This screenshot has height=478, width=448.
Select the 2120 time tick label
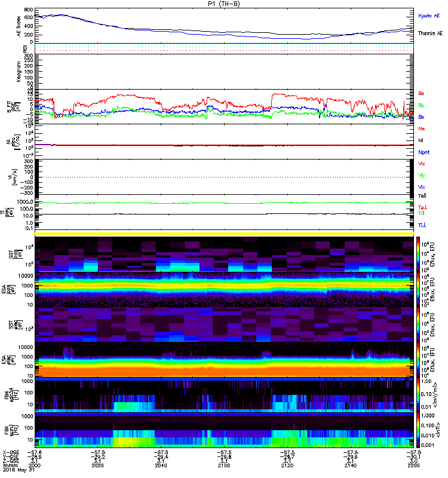287,465
